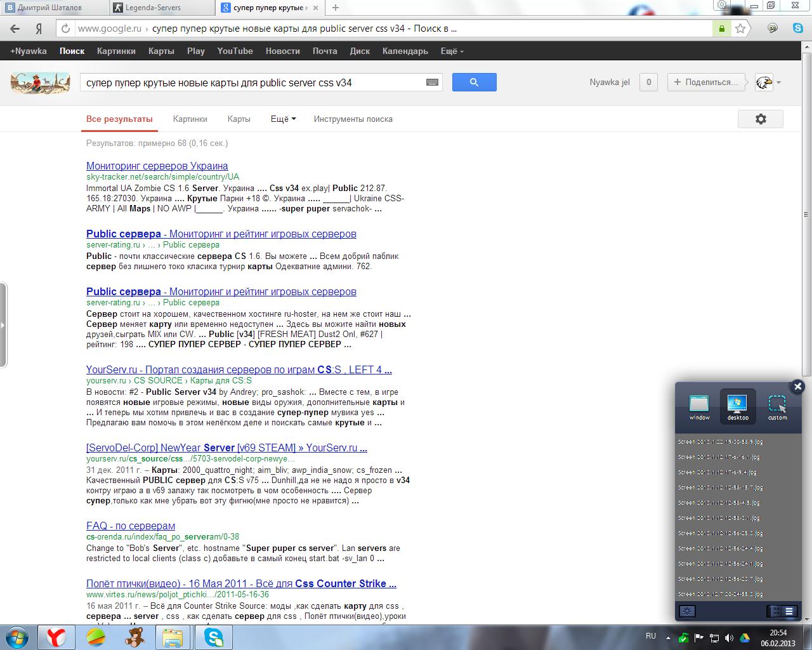
Task: Open Google Drive tray icon
Action: click(x=743, y=637)
